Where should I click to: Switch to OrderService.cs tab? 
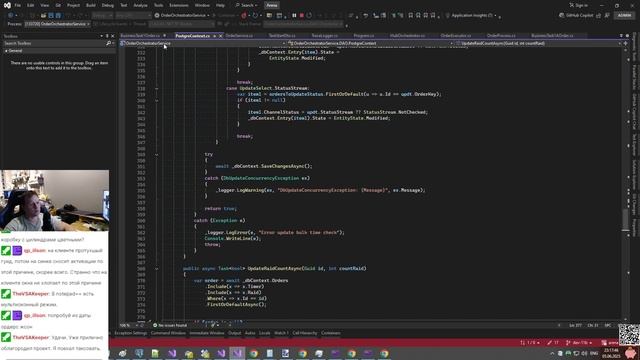point(239,36)
